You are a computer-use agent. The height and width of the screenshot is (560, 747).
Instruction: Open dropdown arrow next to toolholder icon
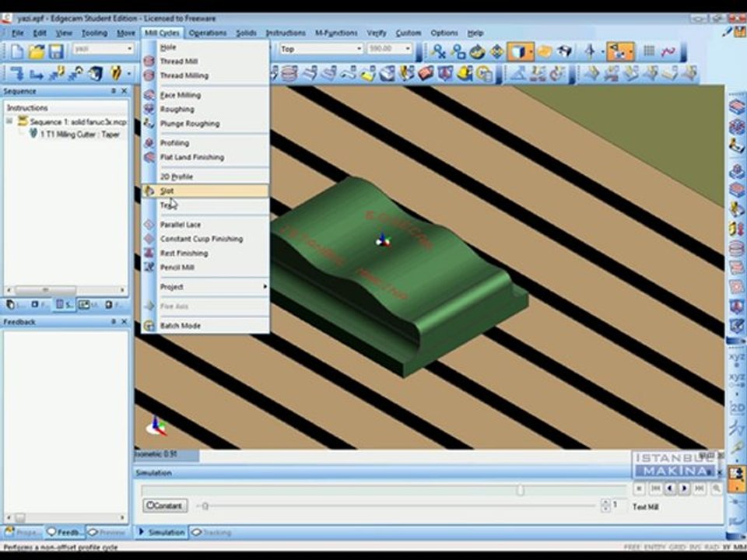click(129, 75)
